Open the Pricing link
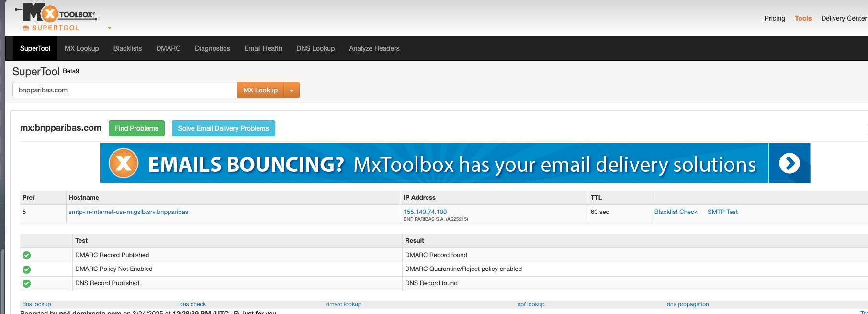The image size is (868, 314). [x=775, y=18]
